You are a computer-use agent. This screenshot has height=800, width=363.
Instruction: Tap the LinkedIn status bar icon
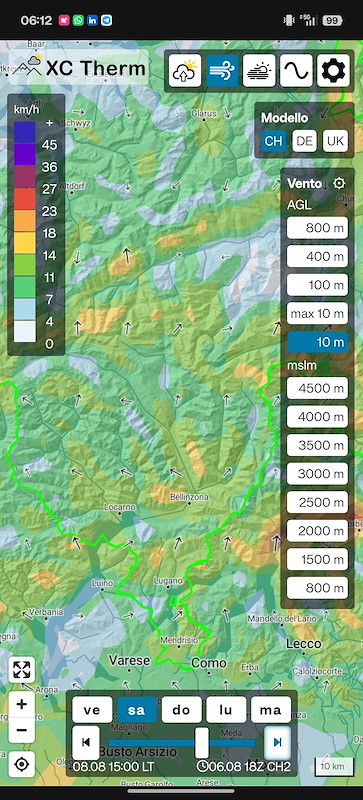coord(92,20)
